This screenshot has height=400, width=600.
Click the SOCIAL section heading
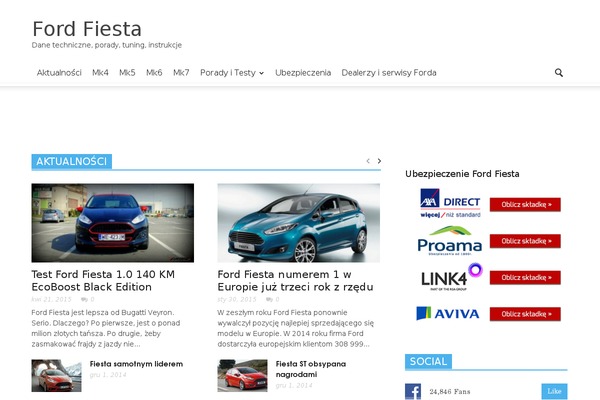tap(428, 362)
